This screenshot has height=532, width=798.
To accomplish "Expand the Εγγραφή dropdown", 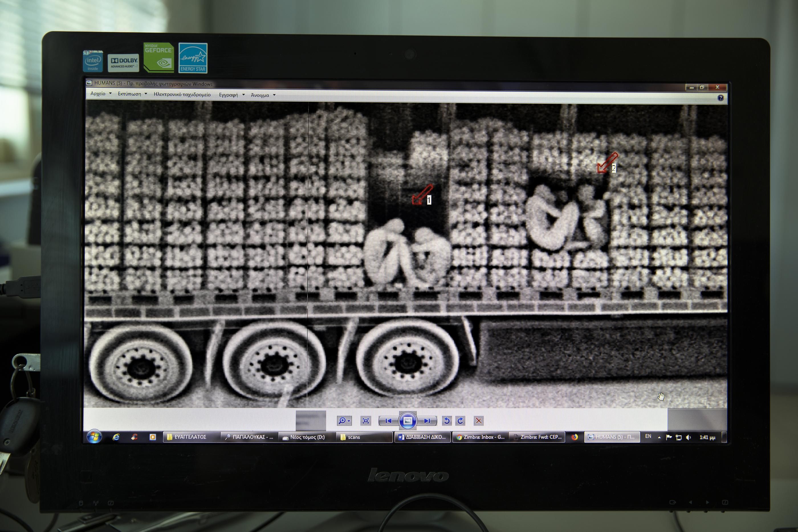I will click(x=243, y=95).
